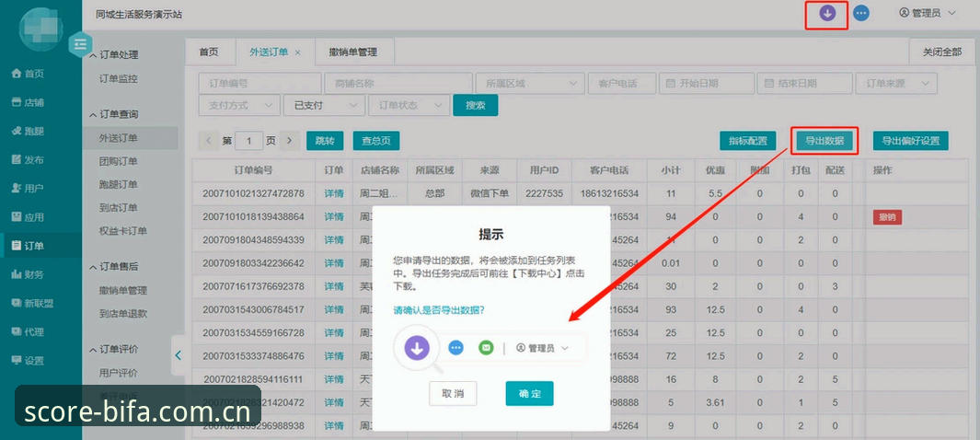Collapse the submenu with the left chevron handle
The height and width of the screenshot is (440, 980).
[x=179, y=355]
